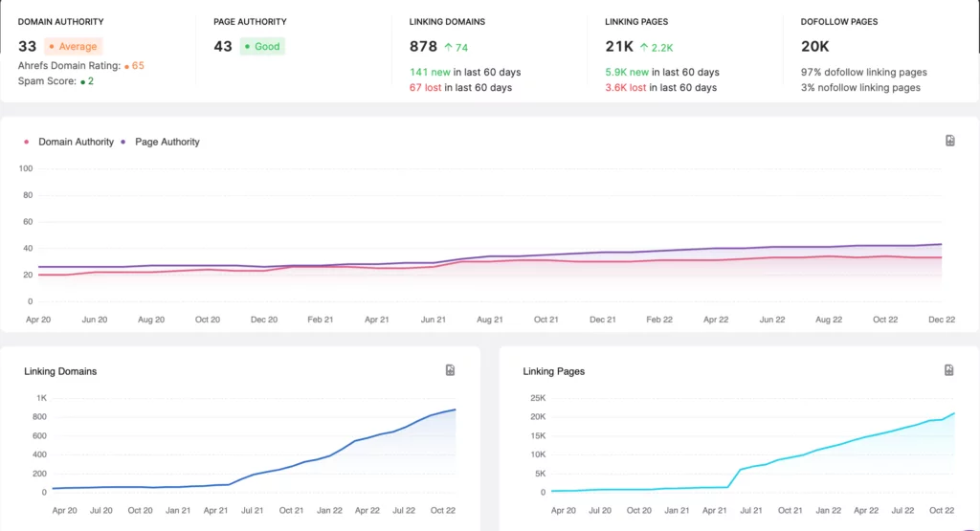Click the Dec 22 label on authority chart
This screenshot has height=531, width=980.
click(x=942, y=320)
